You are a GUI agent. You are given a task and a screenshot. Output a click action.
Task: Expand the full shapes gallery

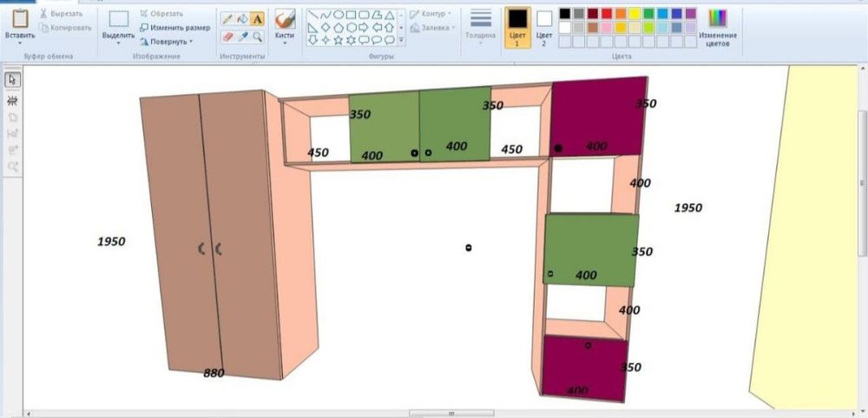point(401,40)
